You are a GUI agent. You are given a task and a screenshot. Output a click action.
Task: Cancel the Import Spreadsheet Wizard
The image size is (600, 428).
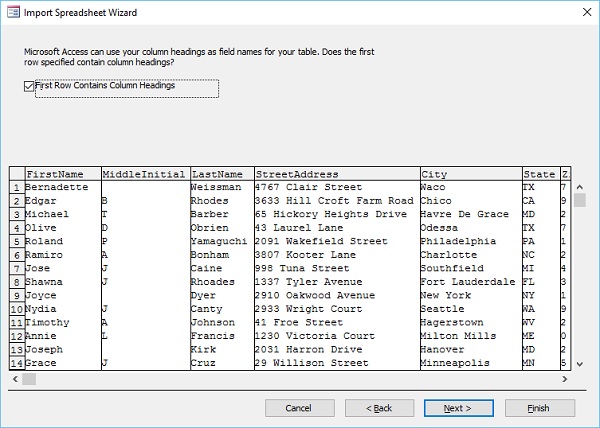(300, 408)
